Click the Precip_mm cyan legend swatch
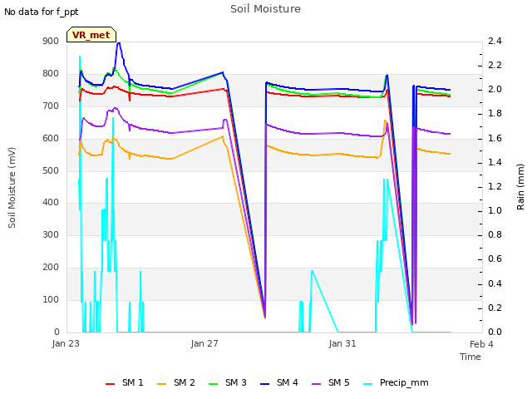The image size is (532, 399). pos(367,384)
